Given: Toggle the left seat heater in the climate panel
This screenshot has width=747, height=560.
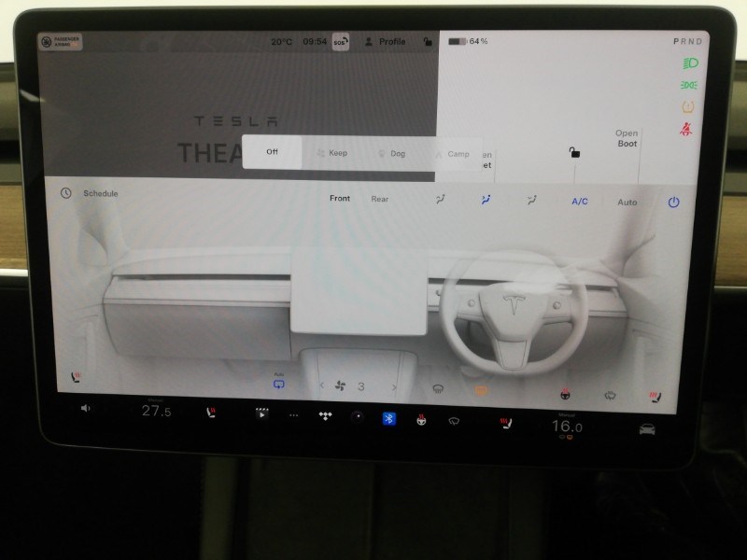Looking at the screenshot, I should (x=76, y=377).
